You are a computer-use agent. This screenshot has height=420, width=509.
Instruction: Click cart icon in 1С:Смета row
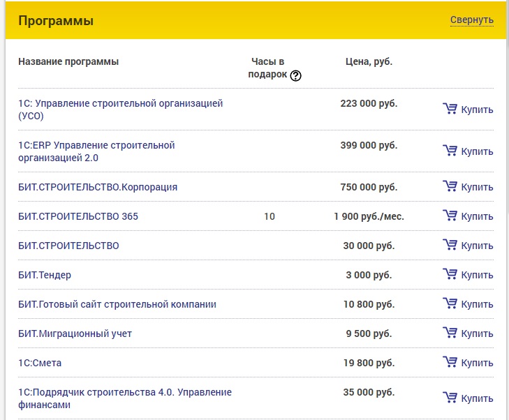(x=450, y=362)
